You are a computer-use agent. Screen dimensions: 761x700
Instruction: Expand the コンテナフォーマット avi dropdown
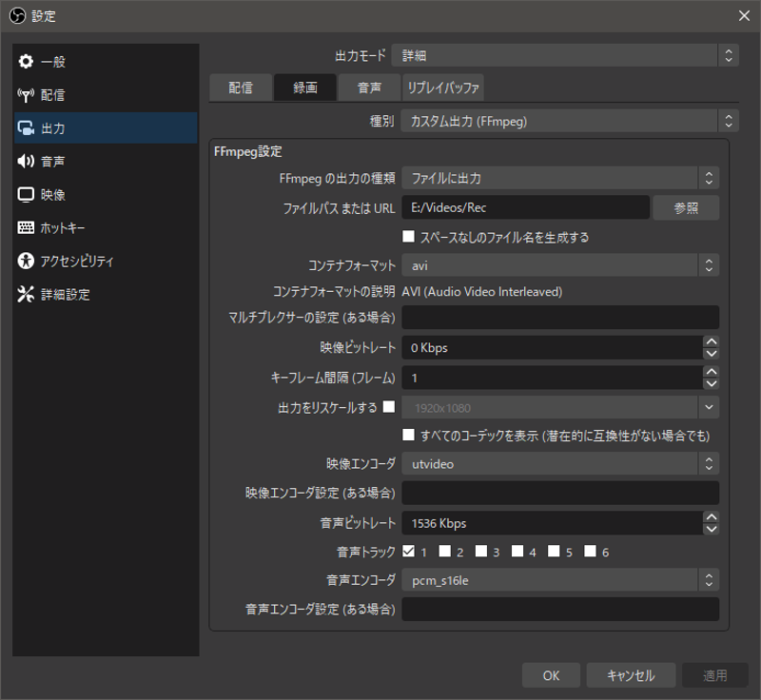(x=559, y=265)
